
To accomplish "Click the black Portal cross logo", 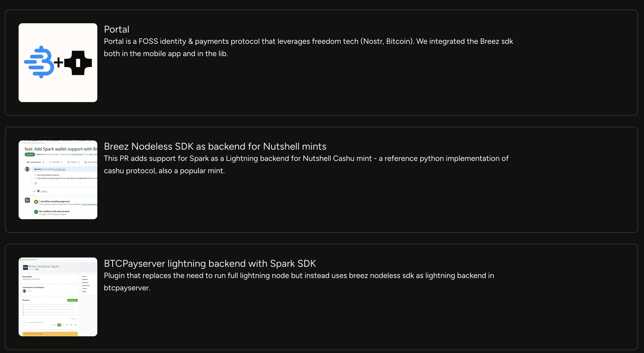I will click(78, 63).
